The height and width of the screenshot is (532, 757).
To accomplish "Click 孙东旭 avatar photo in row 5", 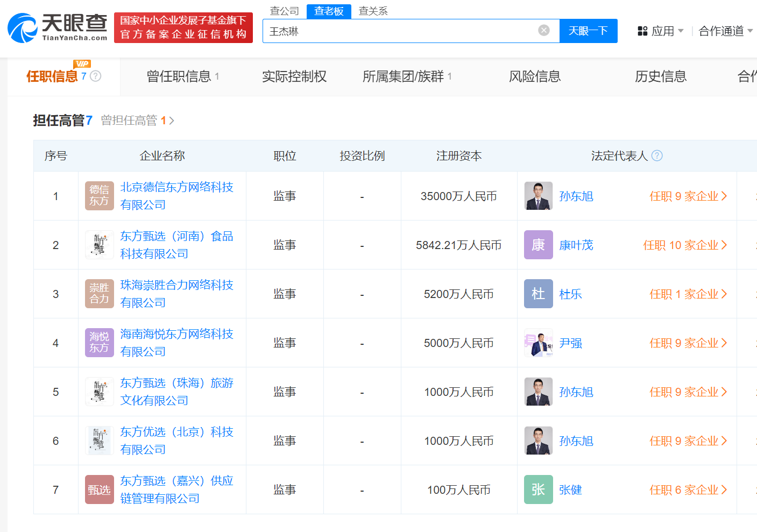I will click(x=539, y=392).
